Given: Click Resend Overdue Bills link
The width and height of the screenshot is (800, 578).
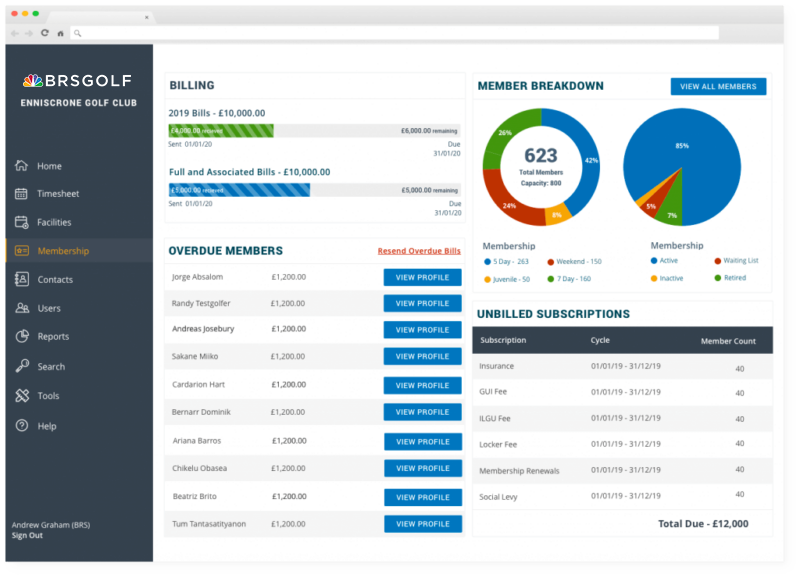Looking at the screenshot, I should [x=419, y=251].
